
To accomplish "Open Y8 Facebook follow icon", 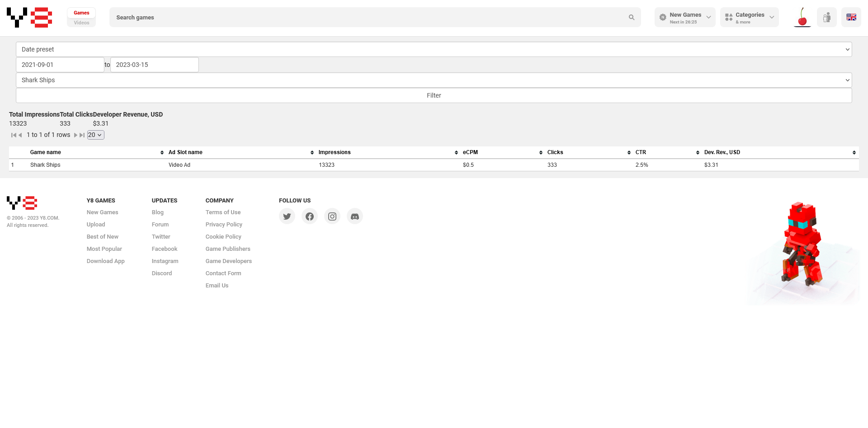I will (x=310, y=216).
